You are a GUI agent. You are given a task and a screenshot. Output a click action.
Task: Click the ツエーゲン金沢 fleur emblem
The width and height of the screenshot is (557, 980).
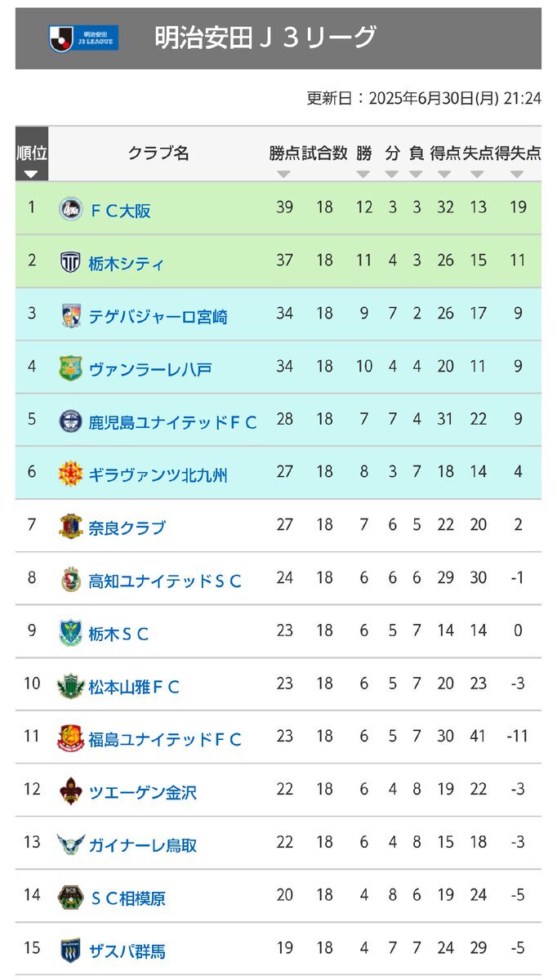[x=71, y=791]
